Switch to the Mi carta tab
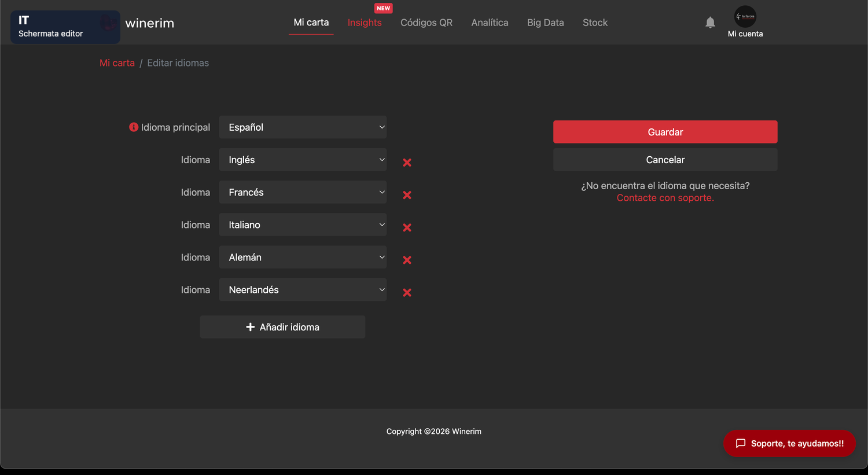Viewport: 868px width, 475px height. coord(311,23)
